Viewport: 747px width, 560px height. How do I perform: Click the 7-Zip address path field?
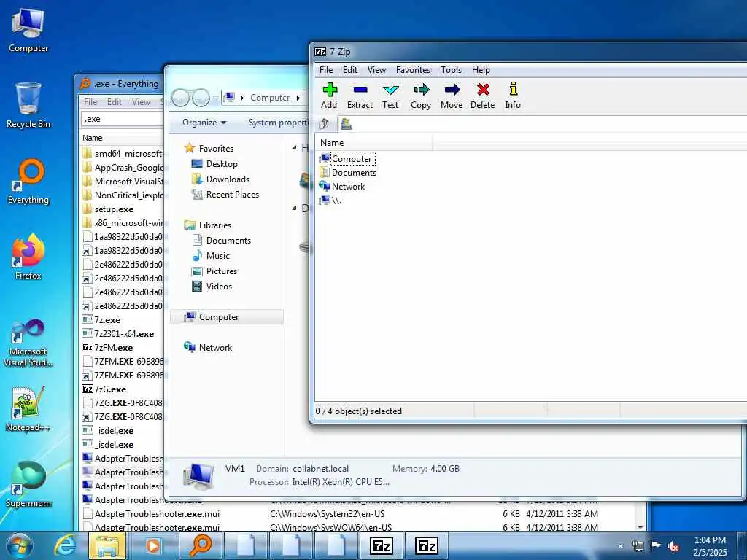(542, 124)
